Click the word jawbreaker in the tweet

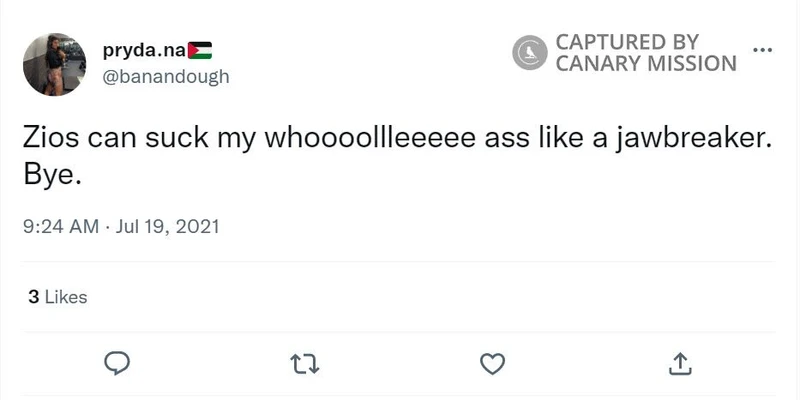(x=697, y=141)
